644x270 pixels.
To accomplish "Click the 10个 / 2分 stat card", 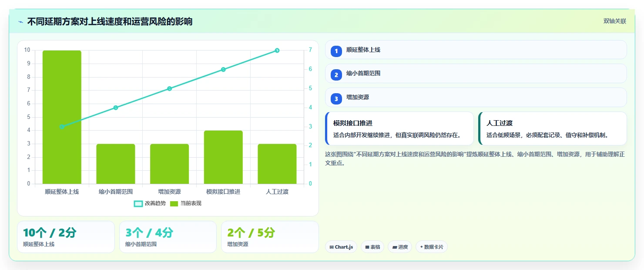I will pos(66,237).
